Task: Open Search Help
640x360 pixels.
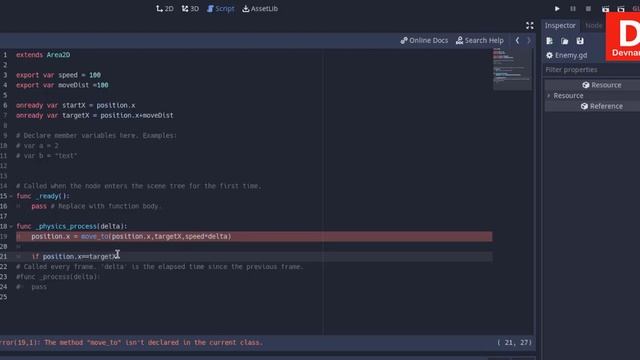Action: (480, 40)
